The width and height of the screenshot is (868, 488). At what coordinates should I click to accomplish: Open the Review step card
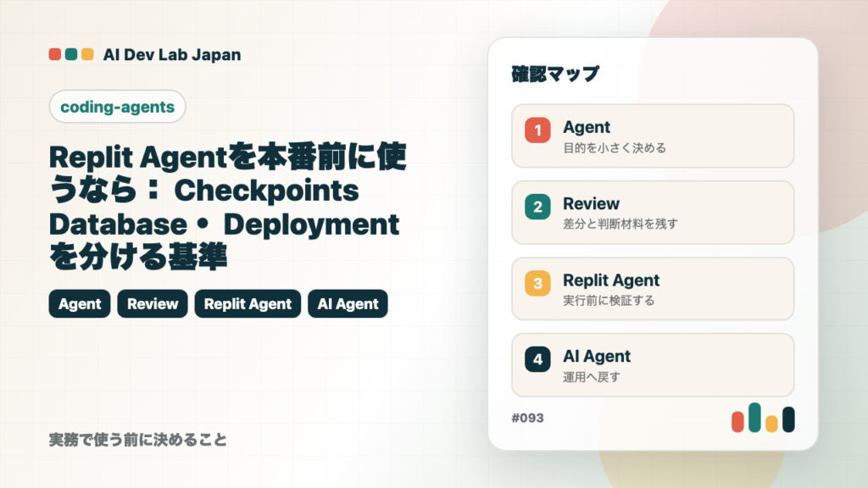click(x=653, y=212)
